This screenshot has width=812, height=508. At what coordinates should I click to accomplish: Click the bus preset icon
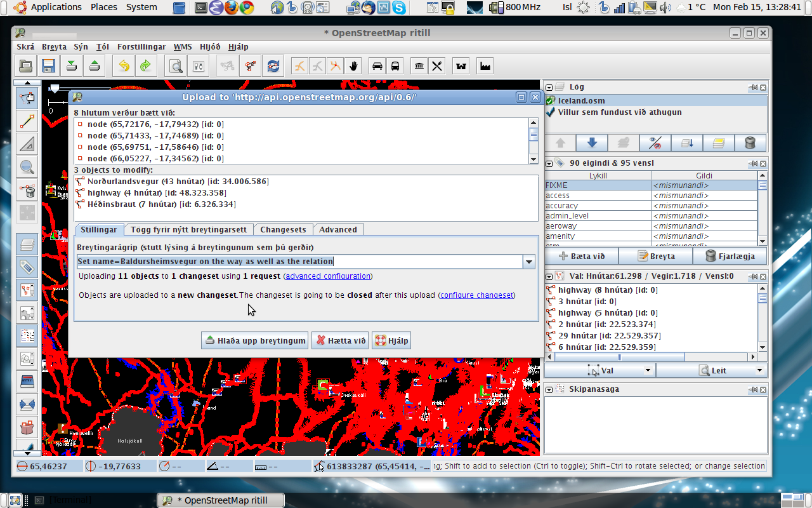(395, 65)
